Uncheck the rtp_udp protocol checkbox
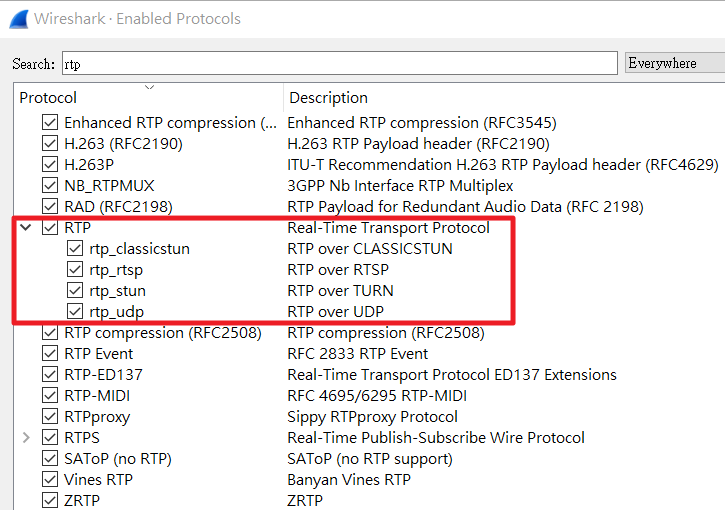 (75, 311)
